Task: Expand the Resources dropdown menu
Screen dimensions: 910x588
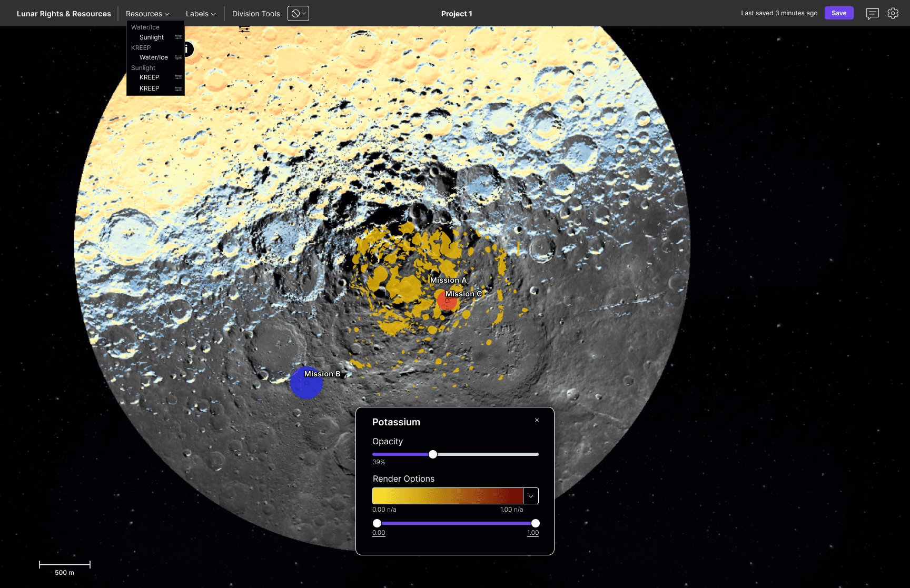Action: coord(147,14)
